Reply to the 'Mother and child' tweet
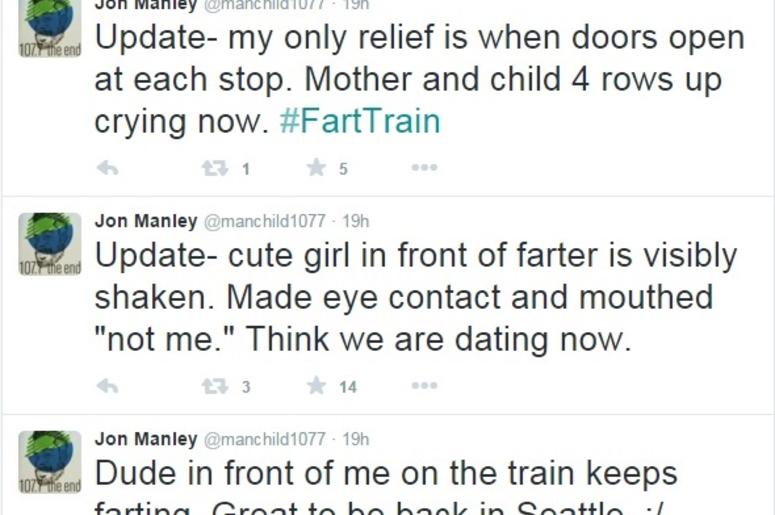Viewport: 775px width, 515px height. 107,169
